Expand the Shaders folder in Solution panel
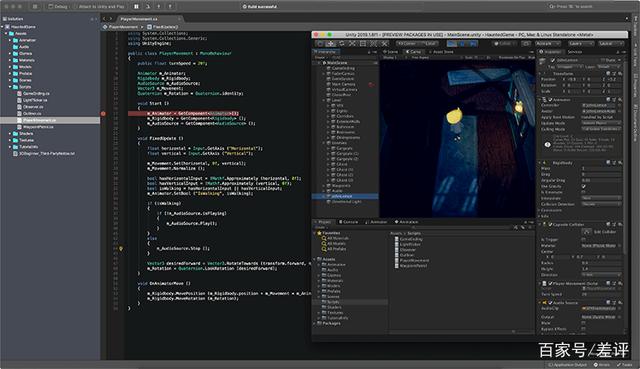The image size is (640, 369). click(x=10, y=133)
